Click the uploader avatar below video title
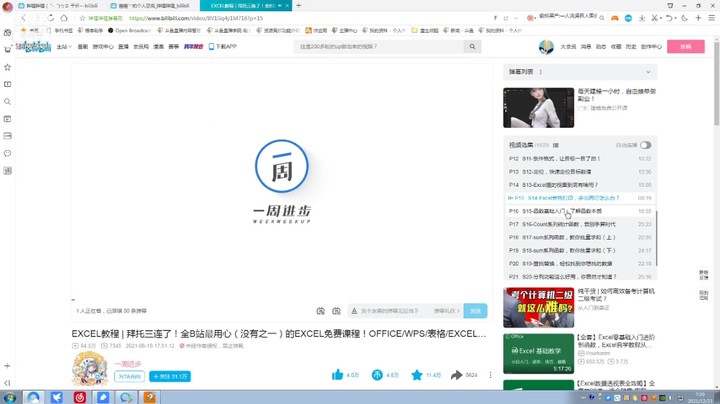The height and width of the screenshot is (404, 720). point(90,369)
